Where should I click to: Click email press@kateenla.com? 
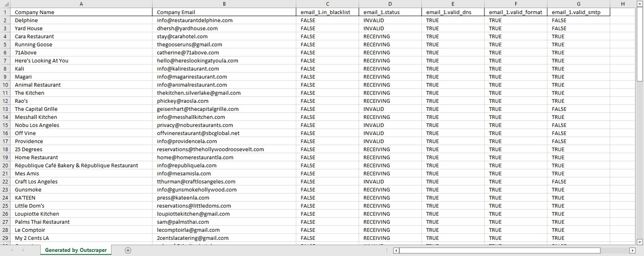click(x=183, y=198)
